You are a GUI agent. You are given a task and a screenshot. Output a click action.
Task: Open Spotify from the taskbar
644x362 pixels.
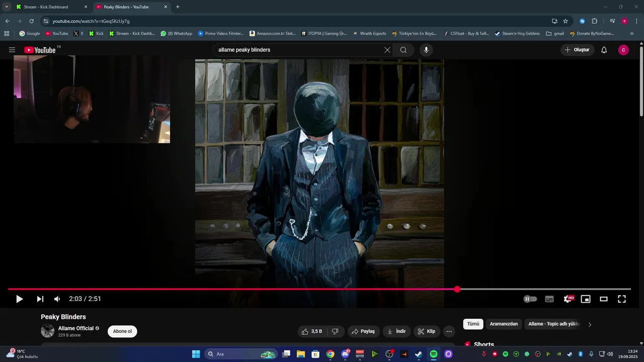click(434, 354)
